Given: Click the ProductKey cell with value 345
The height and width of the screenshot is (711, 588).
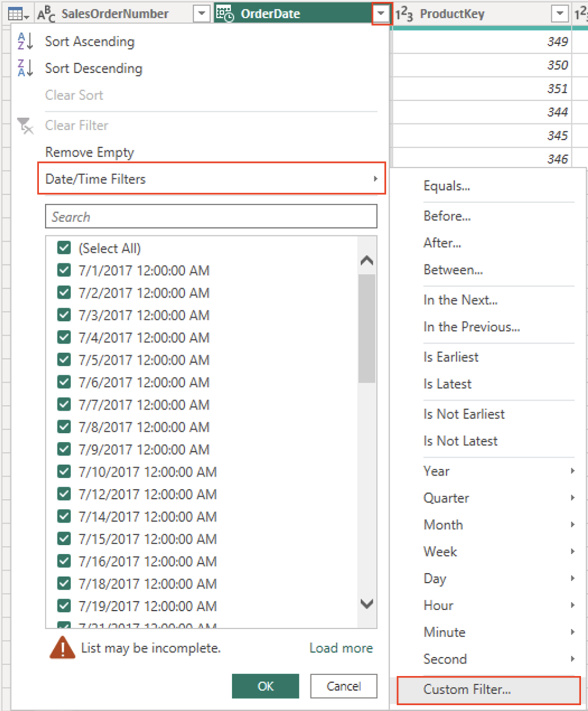Looking at the screenshot, I should click(x=482, y=135).
